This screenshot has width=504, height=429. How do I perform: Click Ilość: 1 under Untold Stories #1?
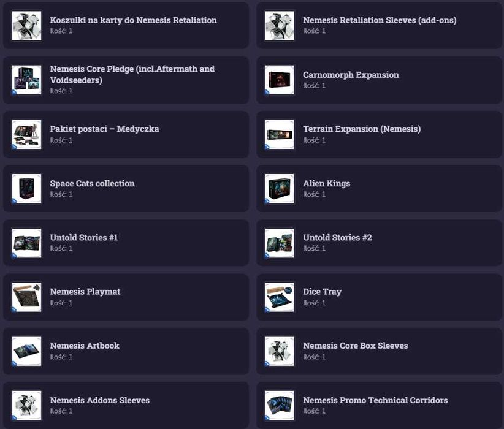point(61,248)
